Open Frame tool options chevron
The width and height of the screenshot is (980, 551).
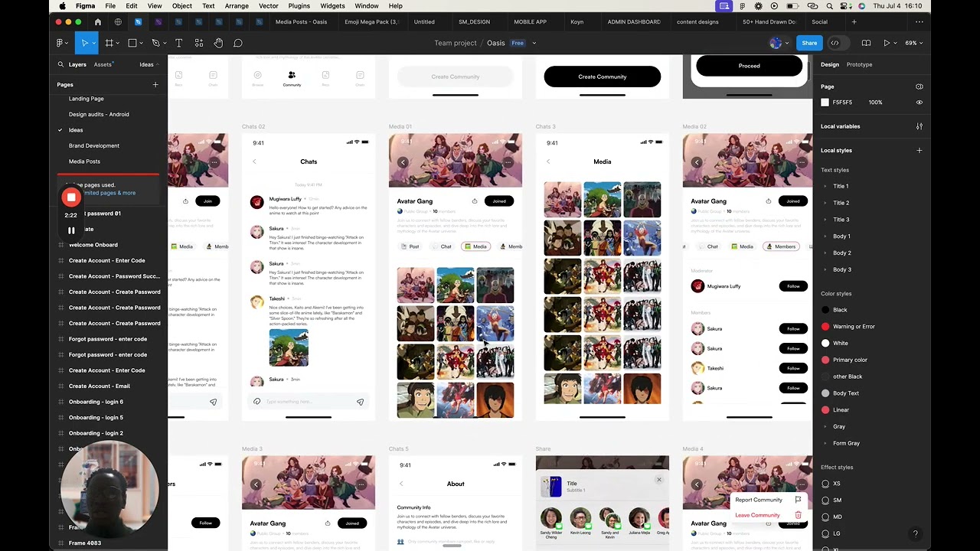click(118, 43)
